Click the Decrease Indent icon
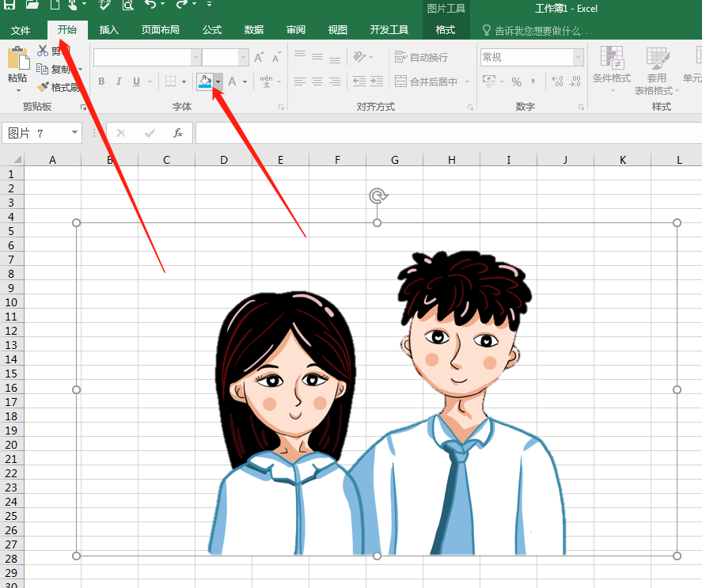Image resolution: width=702 pixels, height=588 pixels. [x=359, y=81]
